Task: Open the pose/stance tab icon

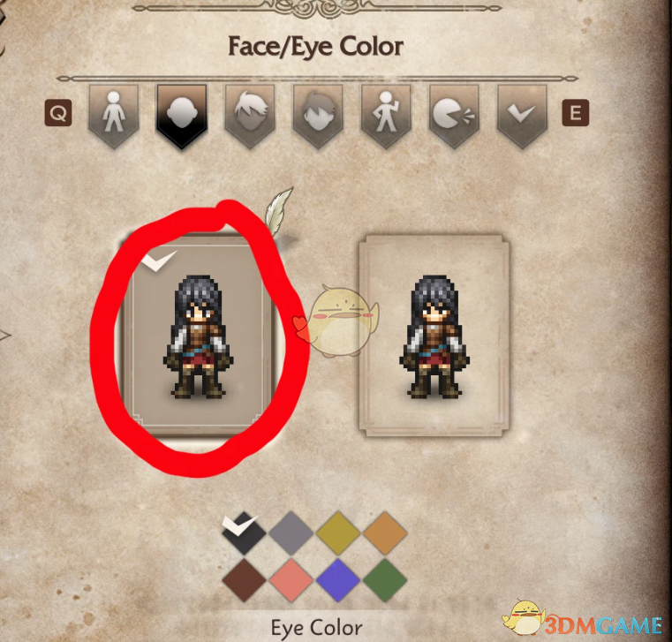Action: 386,117
